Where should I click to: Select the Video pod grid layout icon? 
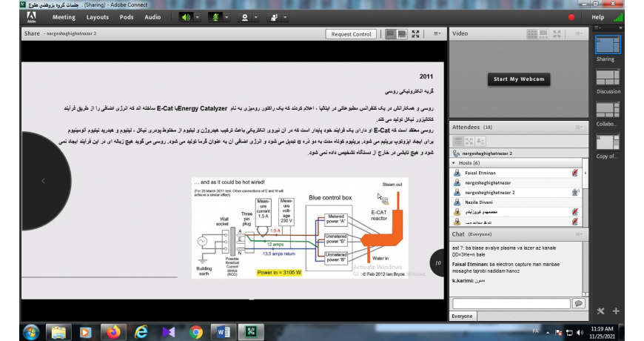click(x=532, y=34)
